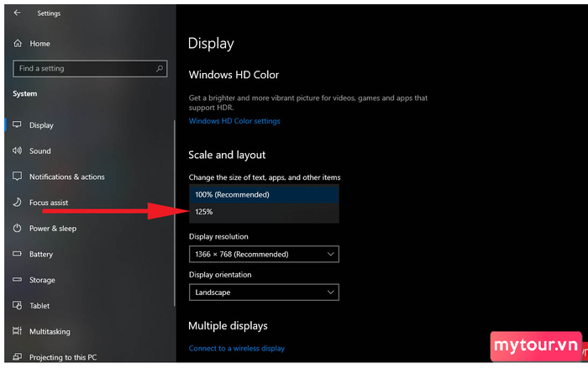The height and width of the screenshot is (369, 588).
Task: Open the Multitasking icon entry
Action: 18,331
